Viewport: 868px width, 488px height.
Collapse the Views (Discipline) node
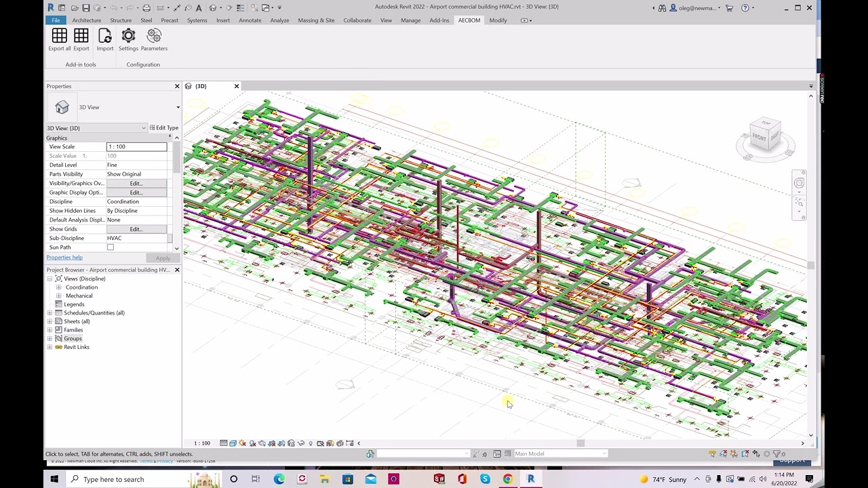pos(50,279)
